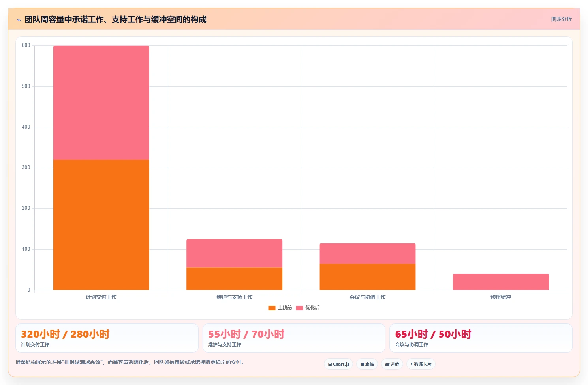Select the Chart.js tag chip
Image resolution: width=588 pixels, height=385 pixels.
(x=338, y=364)
